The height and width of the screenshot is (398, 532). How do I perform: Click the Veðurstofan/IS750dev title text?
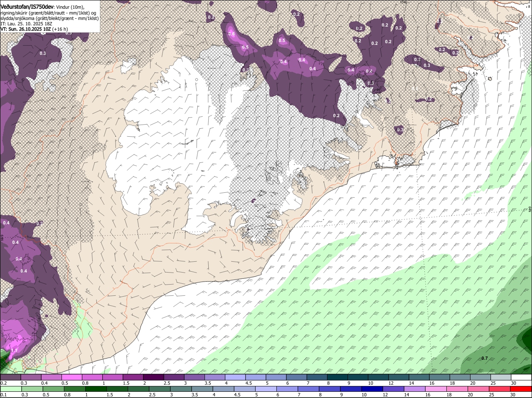[x=27, y=6]
